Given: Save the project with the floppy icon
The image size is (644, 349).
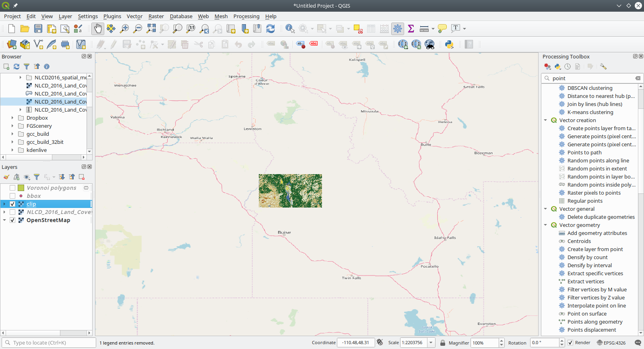Looking at the screenshot, I should click(38, 29).
